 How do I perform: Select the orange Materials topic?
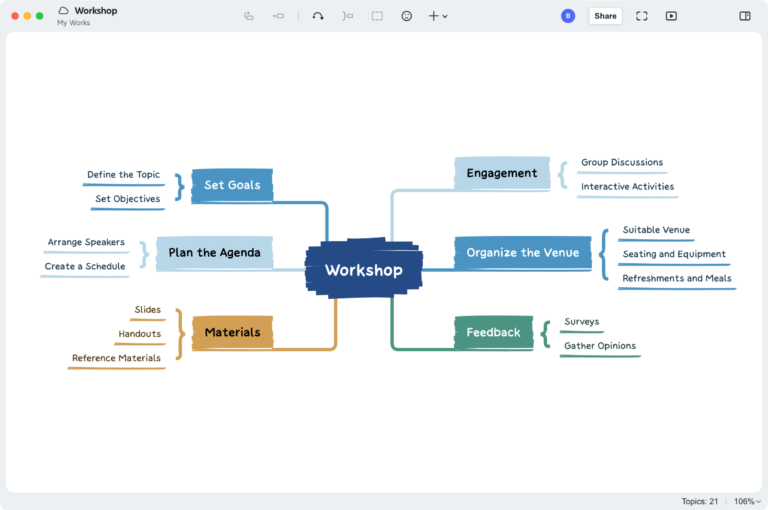coord(232,332)
